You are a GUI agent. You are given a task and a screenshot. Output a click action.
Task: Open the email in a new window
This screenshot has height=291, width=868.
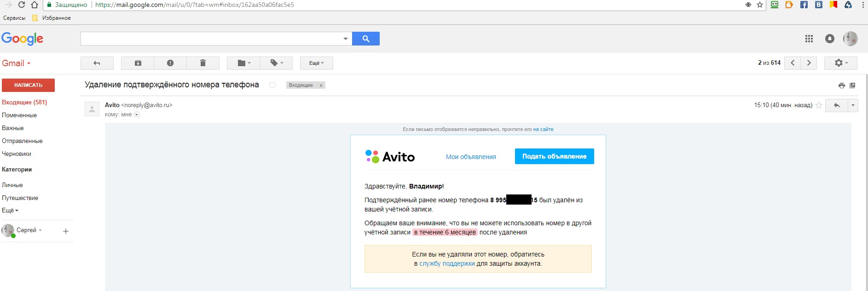(852, 86)
